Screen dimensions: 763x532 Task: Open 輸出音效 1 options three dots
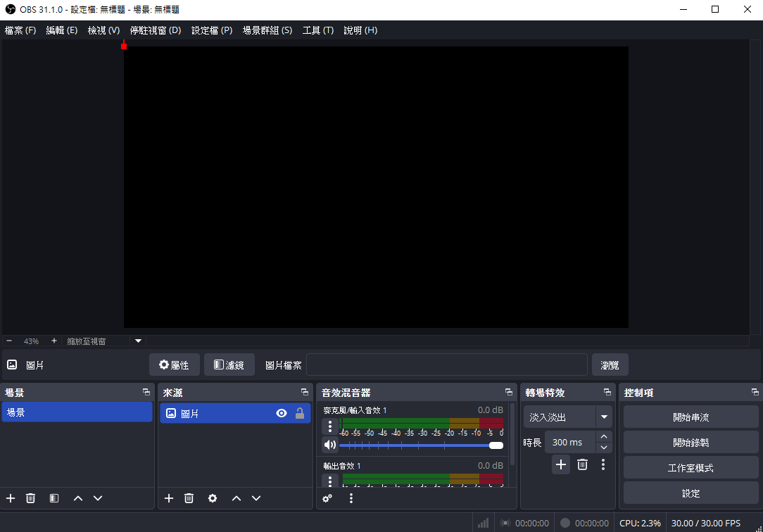click(330, 481)
